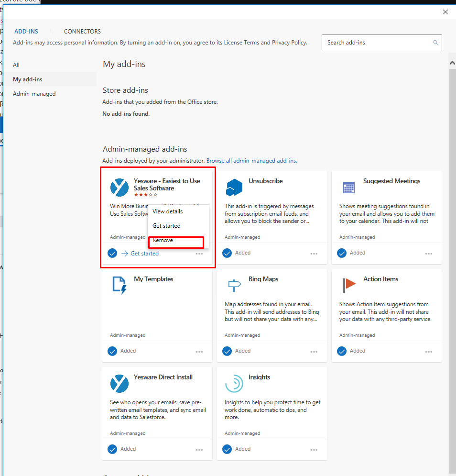Select Remove from the context menu
This screenshot has height=476, width=456.
coord(163,240)
